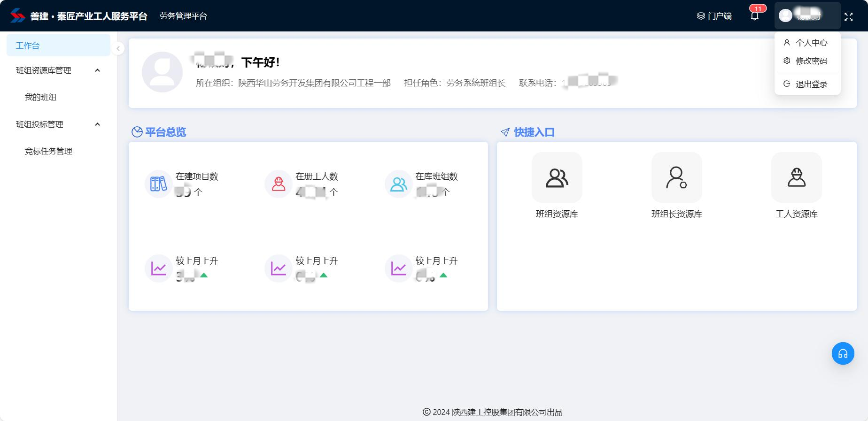Open the 班组资源库 shortcut icon

point(557,178)
